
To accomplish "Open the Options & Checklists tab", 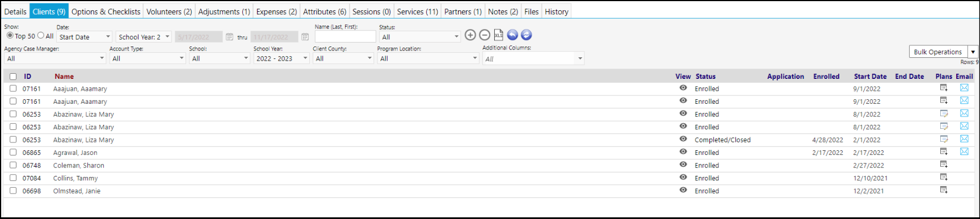I will (106, 11).
